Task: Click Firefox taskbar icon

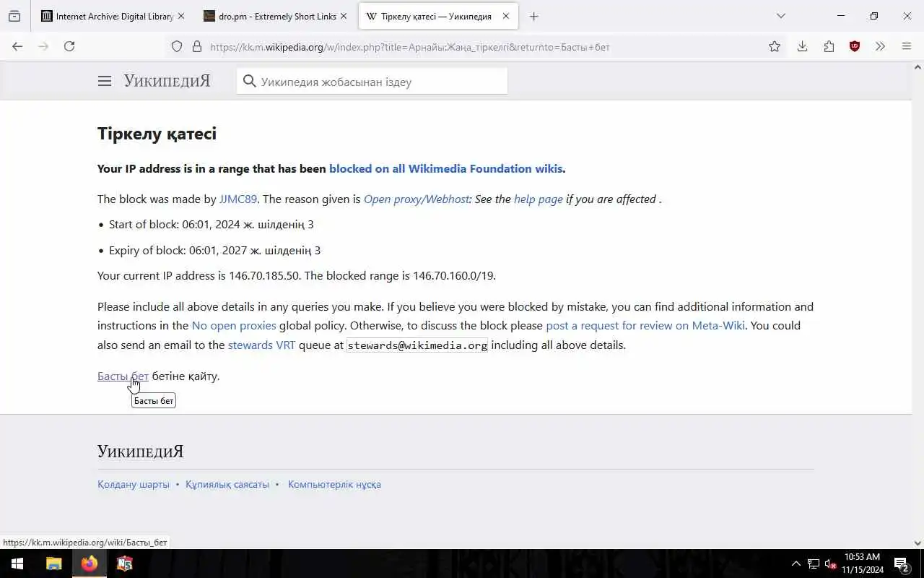Action: point(90,564)
